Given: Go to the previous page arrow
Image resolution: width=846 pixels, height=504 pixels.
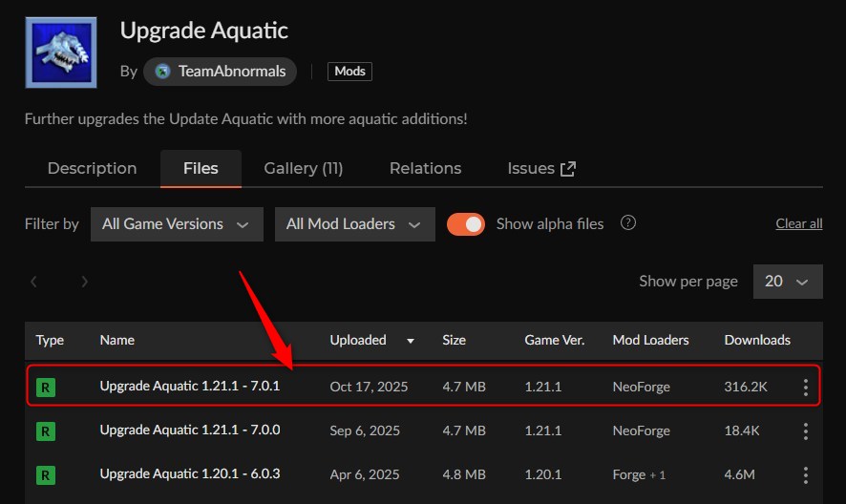Looking at the screenshot, I should coord(33,282).
